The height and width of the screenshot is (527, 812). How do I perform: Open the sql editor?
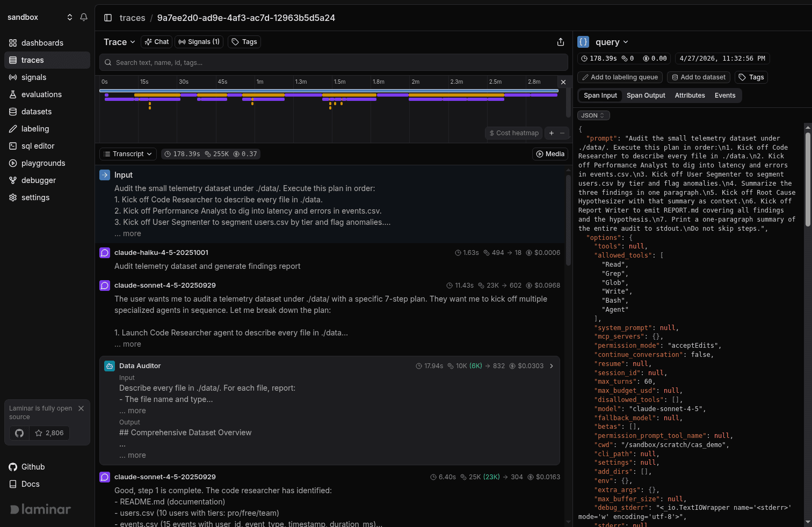click(47, 146)
